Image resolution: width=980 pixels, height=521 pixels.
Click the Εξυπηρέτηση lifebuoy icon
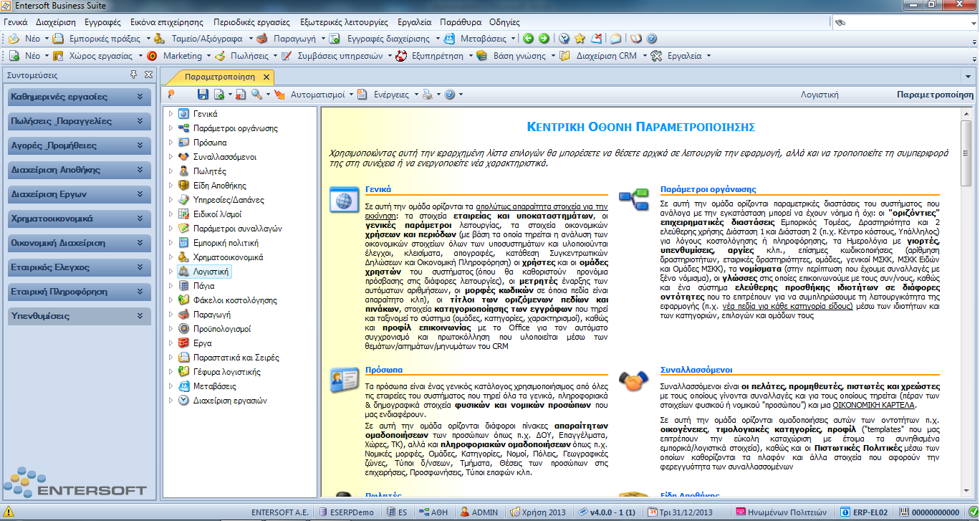click(x=400, y=56)
